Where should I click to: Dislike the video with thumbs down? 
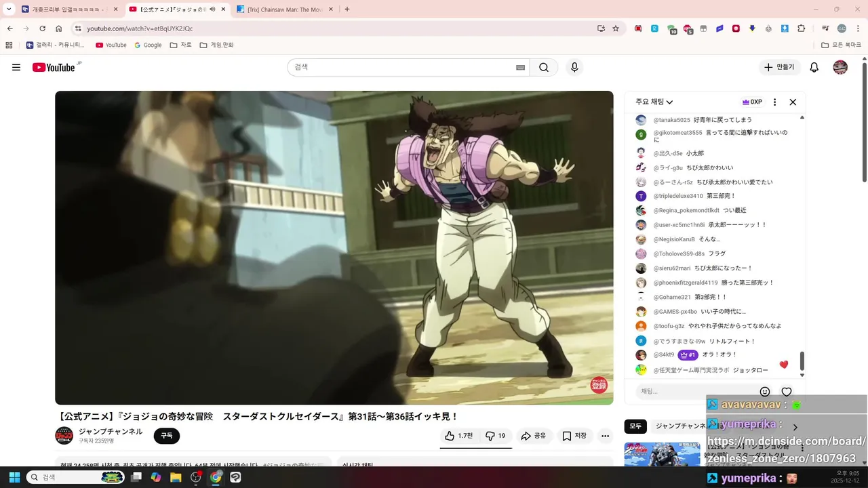[496, 436]
